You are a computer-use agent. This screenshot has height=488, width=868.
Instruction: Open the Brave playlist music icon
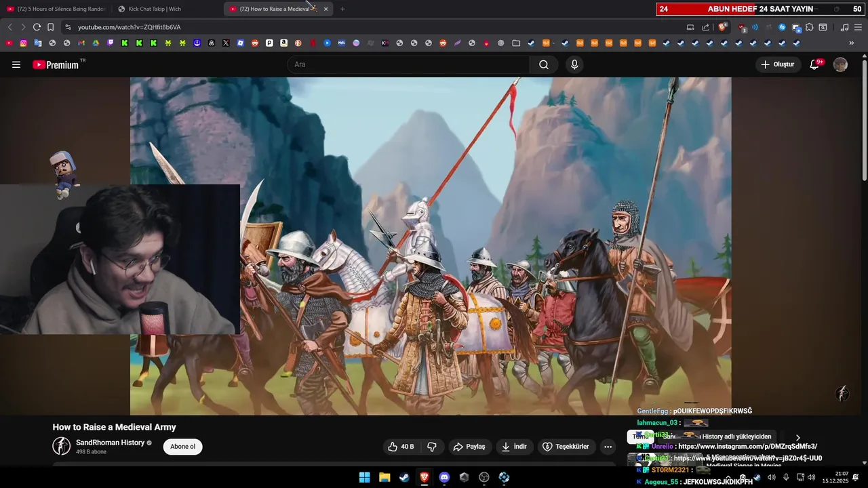pyautogui.click(x=844, y=27)
